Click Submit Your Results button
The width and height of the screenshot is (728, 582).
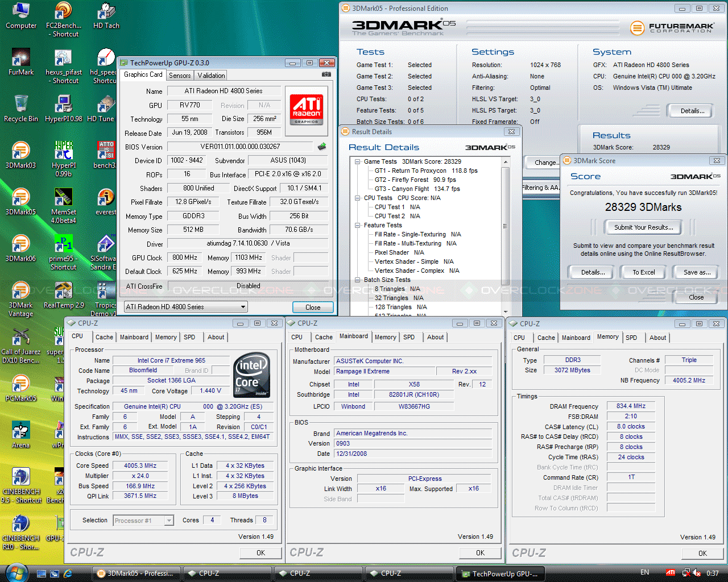tap(644, 227)
